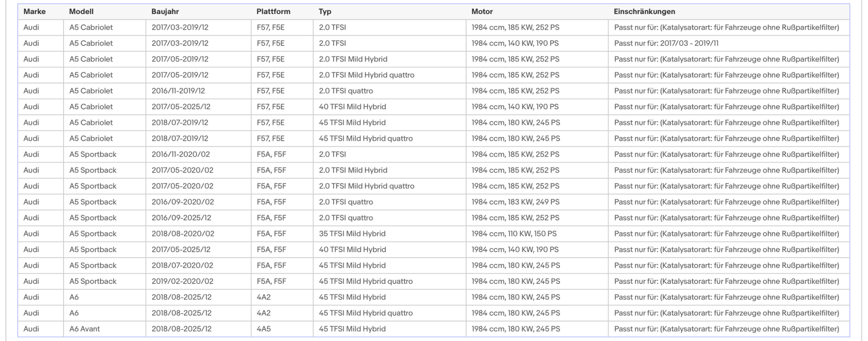Select the 2016/11-2019/12 Baujahr cell

[178, 91]
